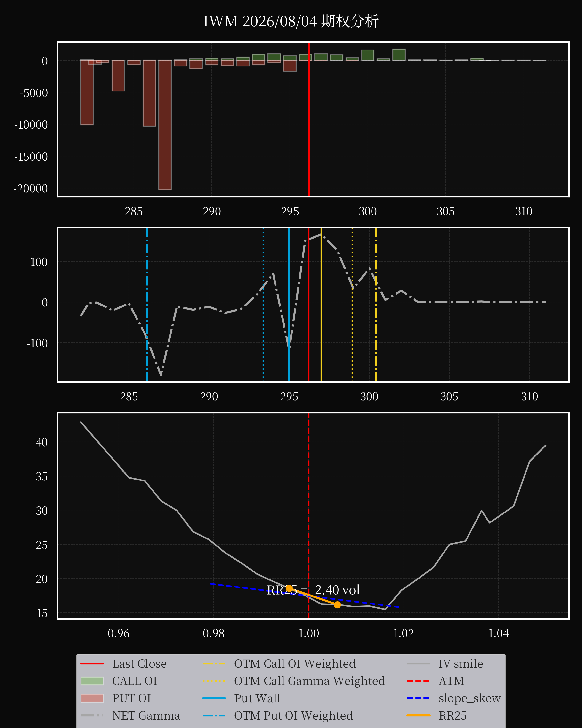The image size is (582, 728).
Task: Click the red PUT OI legend swatch
Action: (92, 698)
